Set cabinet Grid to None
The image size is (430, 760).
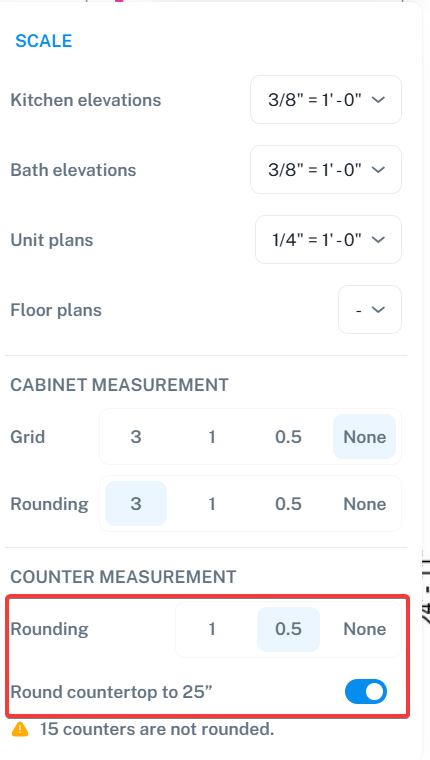click(x=365, y=437)
